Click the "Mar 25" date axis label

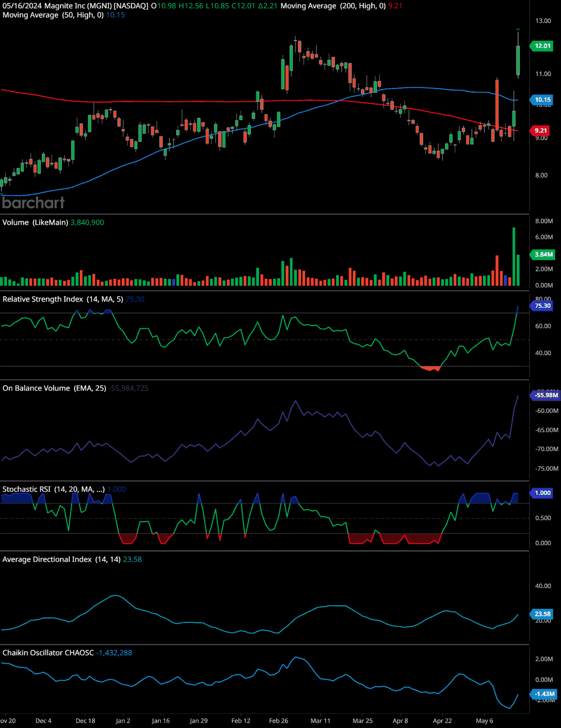click(362, 721)
